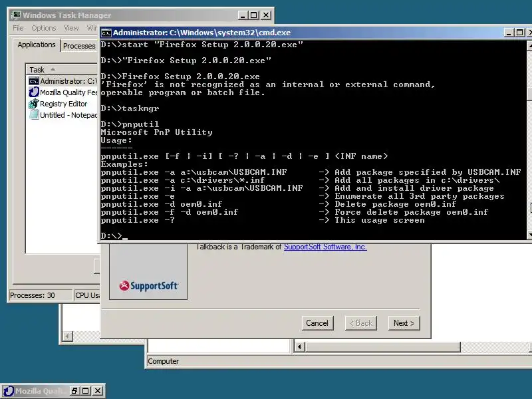Maximize the minimized Mozilla Quality window

coord(86,391)
